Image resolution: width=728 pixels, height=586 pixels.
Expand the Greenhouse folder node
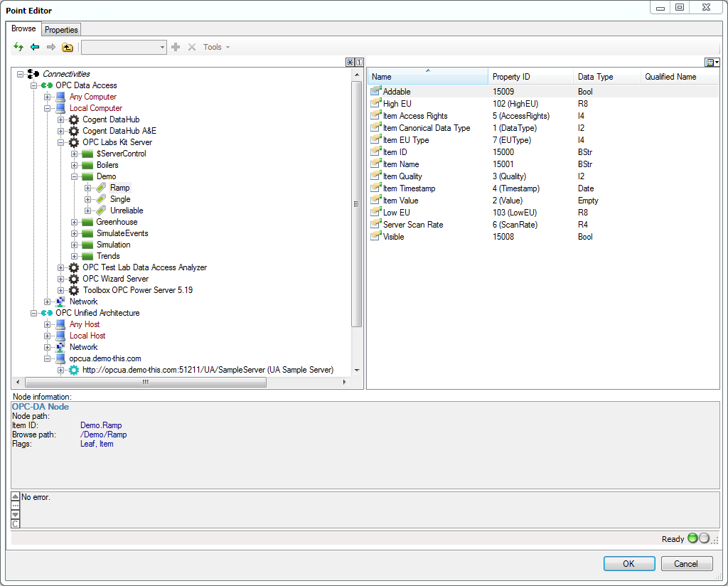[75, 222]
